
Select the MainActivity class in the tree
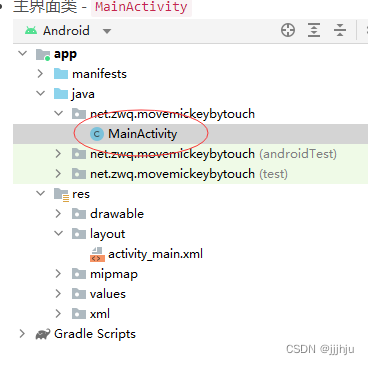click(143, 134)
